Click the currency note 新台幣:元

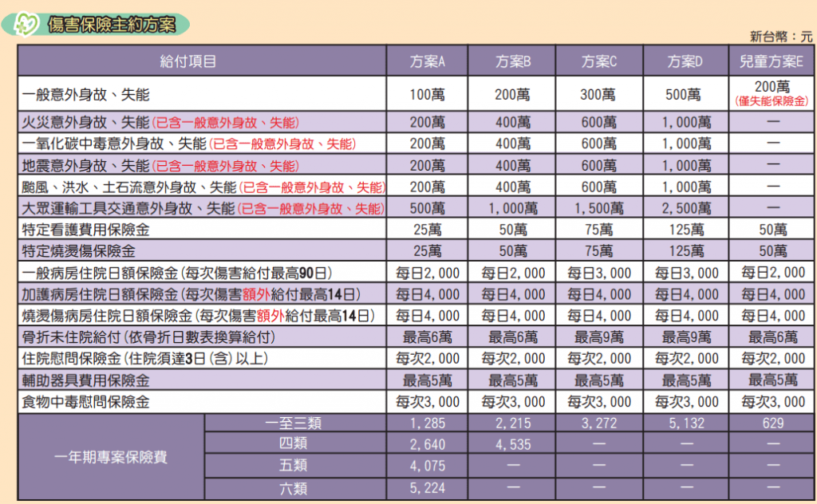click(780, 37)
